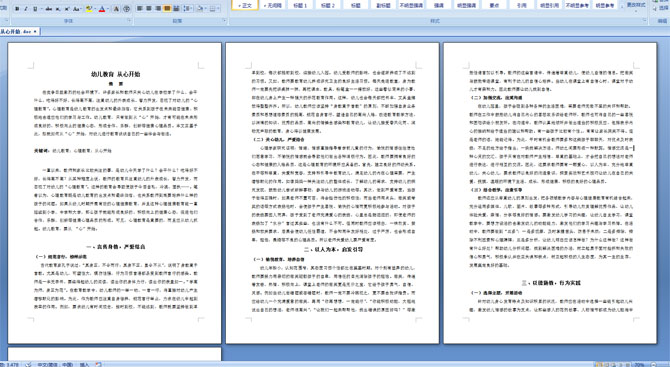Viewport: 670px width, 367px height.
Task: Open the line spacing dropdown
Action: point(188,9)
